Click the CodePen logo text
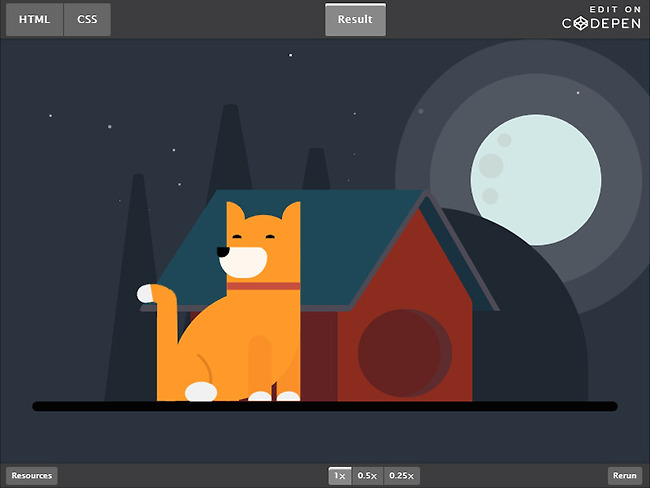 tap(601, 23)
